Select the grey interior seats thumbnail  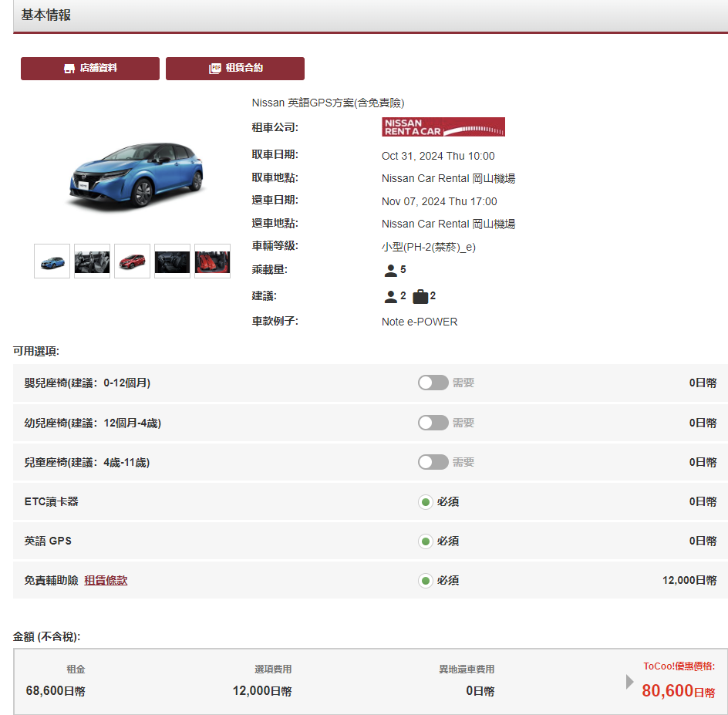pos(92,261)
